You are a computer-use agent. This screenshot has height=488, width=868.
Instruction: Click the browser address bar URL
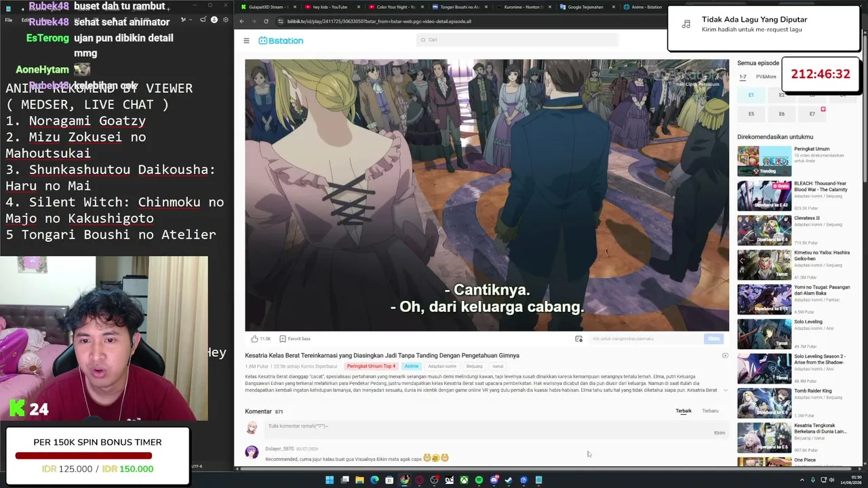pyautogui.click(x=379, y=21)
